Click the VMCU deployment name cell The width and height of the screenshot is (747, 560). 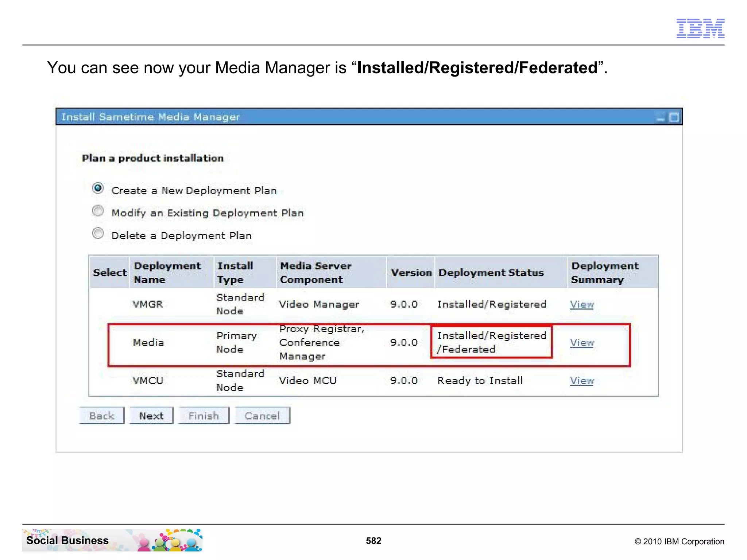tap(148, 381)
